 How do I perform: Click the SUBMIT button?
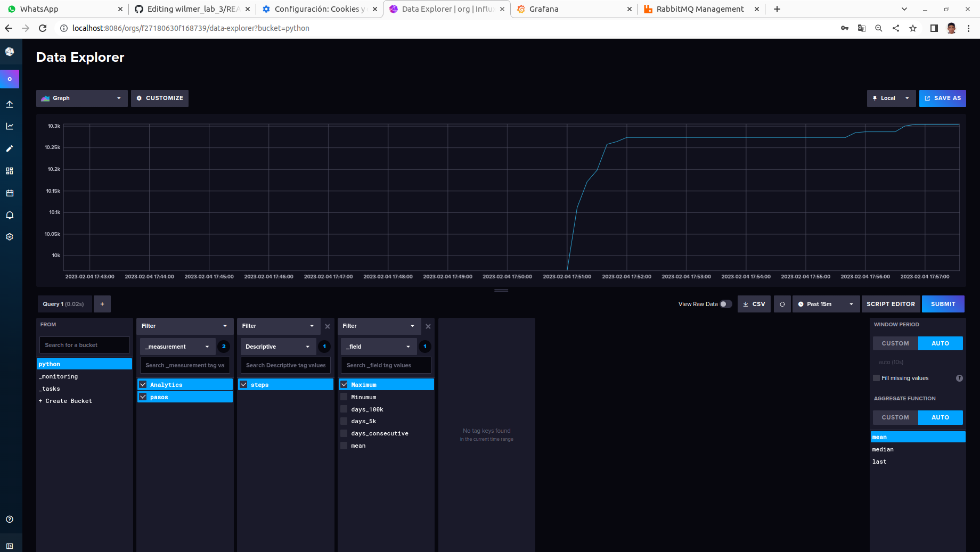[943, 304]
